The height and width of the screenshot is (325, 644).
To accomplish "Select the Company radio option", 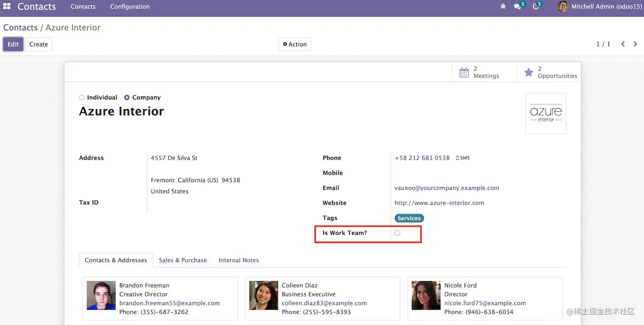I will point(127,98).
